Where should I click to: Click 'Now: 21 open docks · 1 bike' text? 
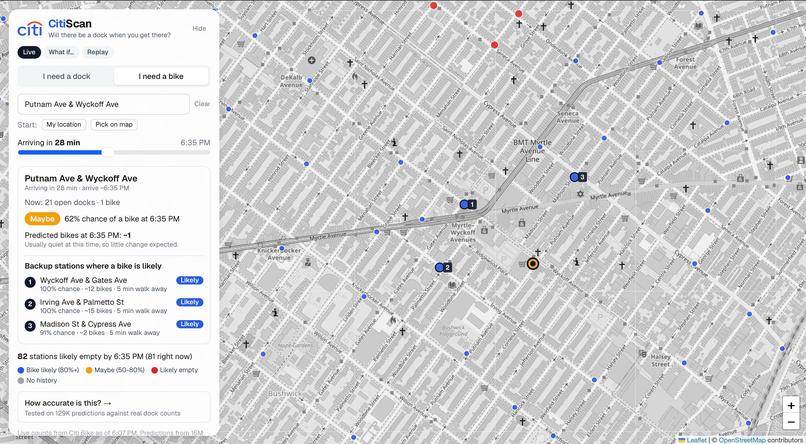coord(72,202)
